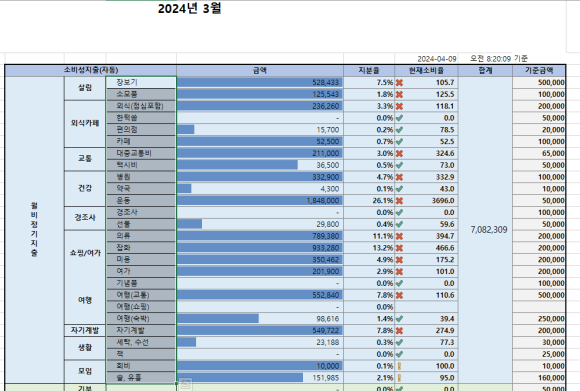Select the 교통 group cell
Screen dimensions: 580x391
coord(85,159)
